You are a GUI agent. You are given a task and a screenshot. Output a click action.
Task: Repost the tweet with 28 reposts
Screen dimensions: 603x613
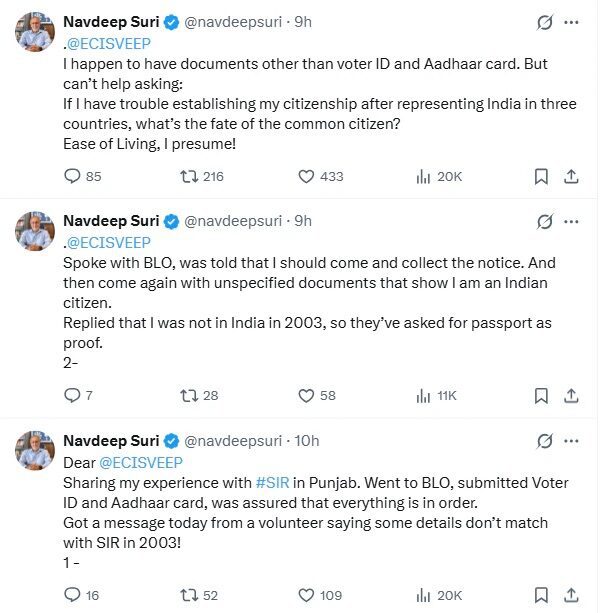tap(199, 396)
